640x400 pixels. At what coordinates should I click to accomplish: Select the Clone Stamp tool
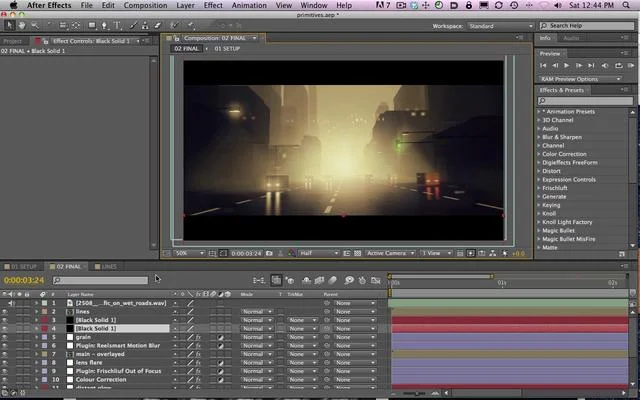tap(145, 25)
